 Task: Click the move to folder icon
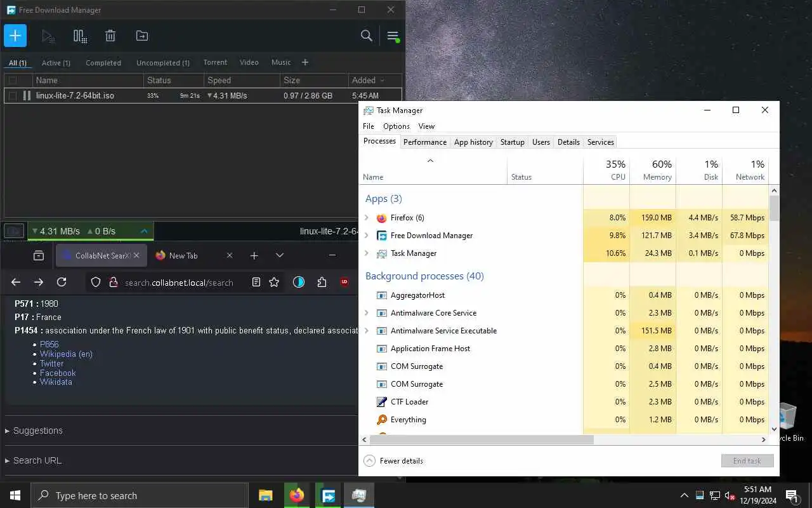pyautogui.click(x=142, y=36)
